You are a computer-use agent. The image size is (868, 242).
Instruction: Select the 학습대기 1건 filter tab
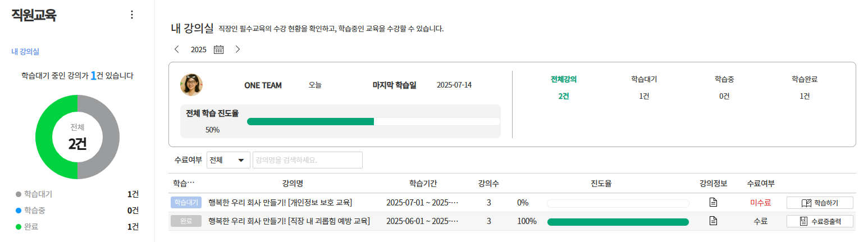644,87
